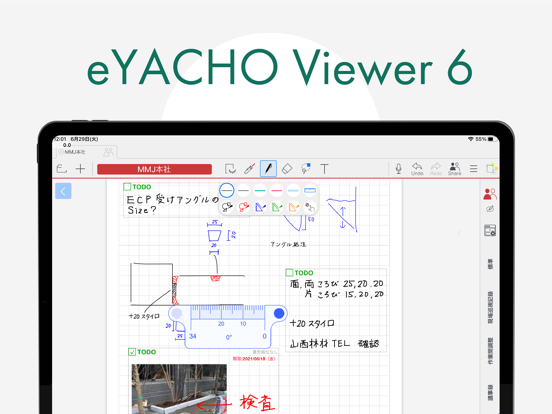Viewport: 552px width, 414px height.
Task: Click the Undo button
Action: (417, 169)
